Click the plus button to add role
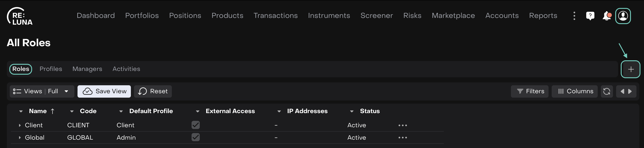This screenshot has height=148, width=644. tap(630, 69)
